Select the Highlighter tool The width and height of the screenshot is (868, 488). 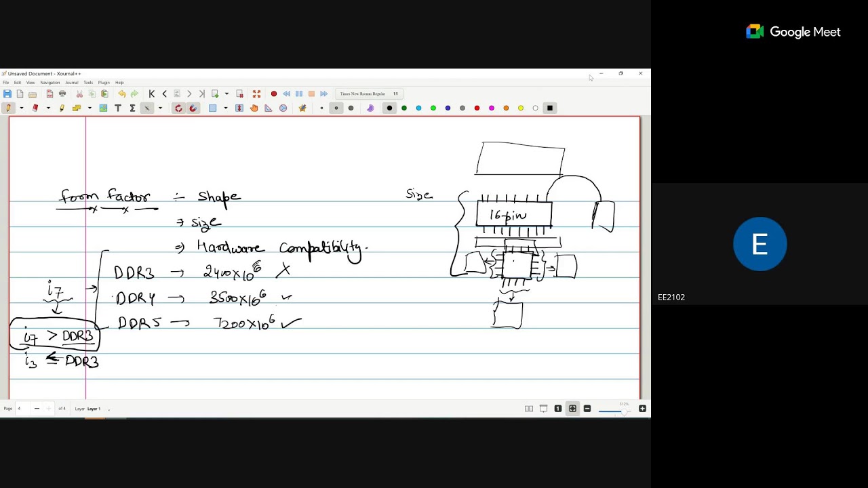pos(62,108)
